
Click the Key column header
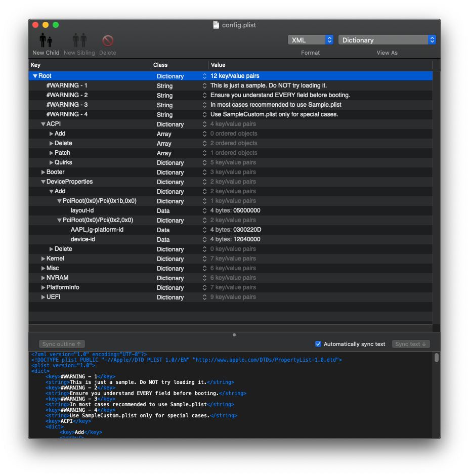click(x=90, y=65)
